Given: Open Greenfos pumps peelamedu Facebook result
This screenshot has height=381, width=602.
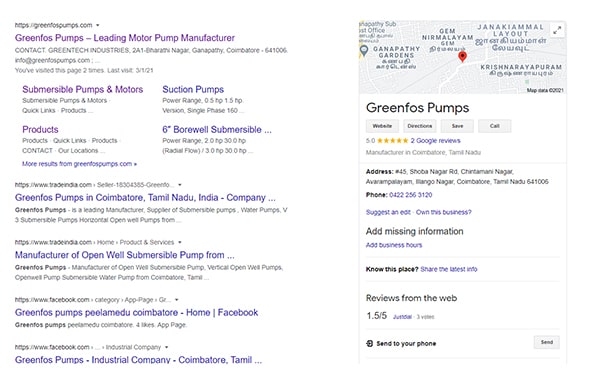Looking at the screenshot, I should (x=136, y=313).
